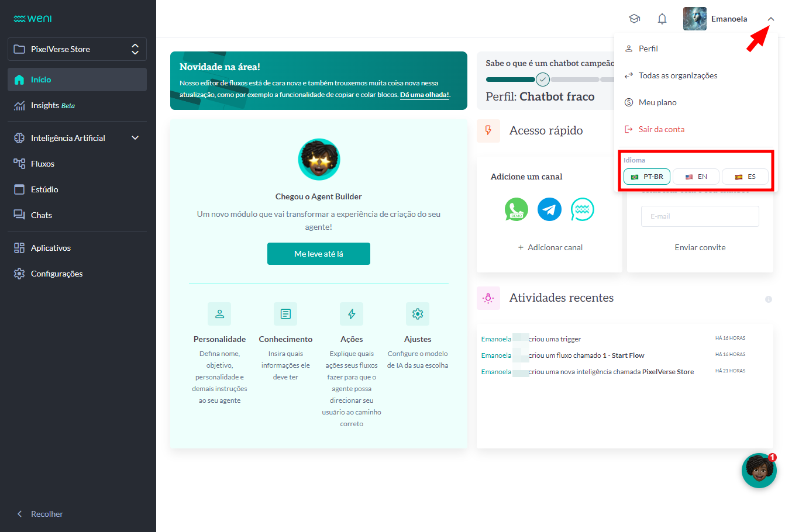Open the notifications bell
Viewport: 785px width, 532px height.
tap(662, 18)
